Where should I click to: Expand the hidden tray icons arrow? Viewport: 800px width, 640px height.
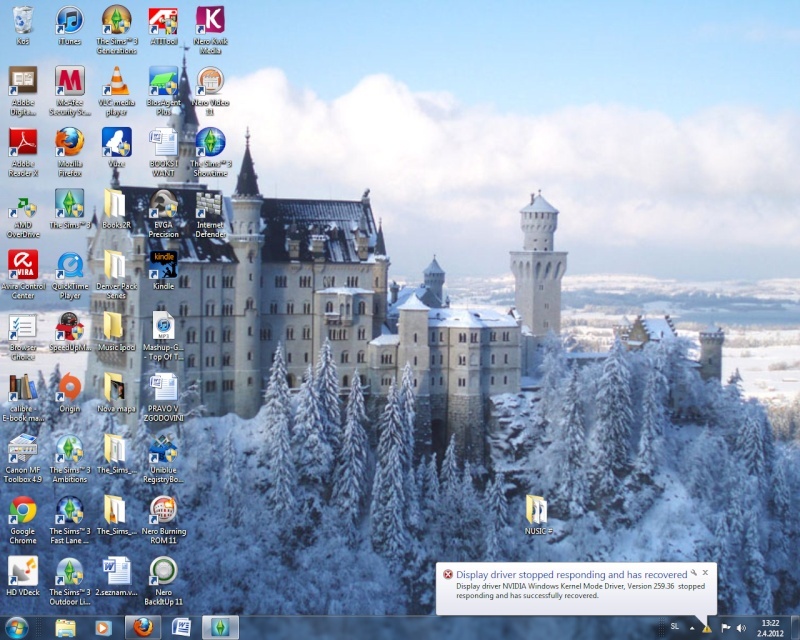coord(692,628)
